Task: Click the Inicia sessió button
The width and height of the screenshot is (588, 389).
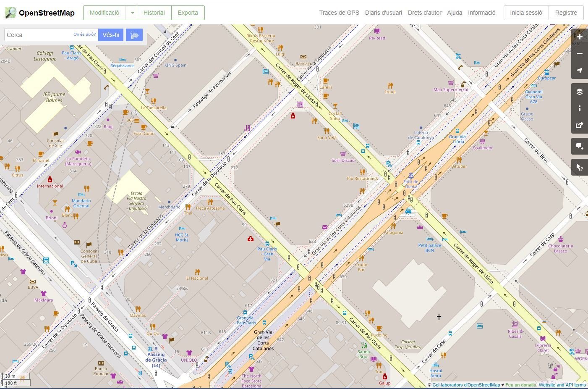Action: tap(526, 13)
